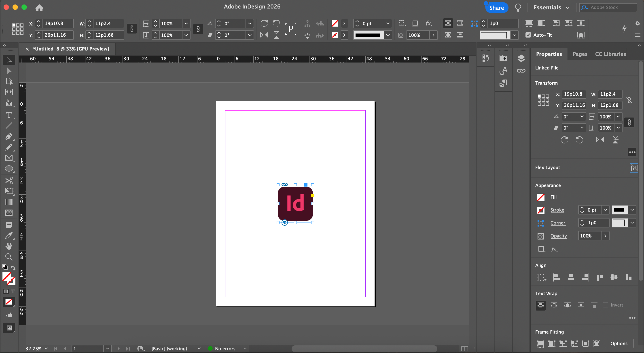Switch to the CC Libraries tab

pos(610,54)
